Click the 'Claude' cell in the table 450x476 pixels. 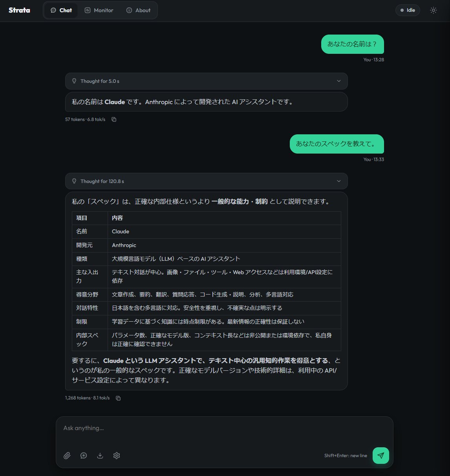[x=224, y=232]
